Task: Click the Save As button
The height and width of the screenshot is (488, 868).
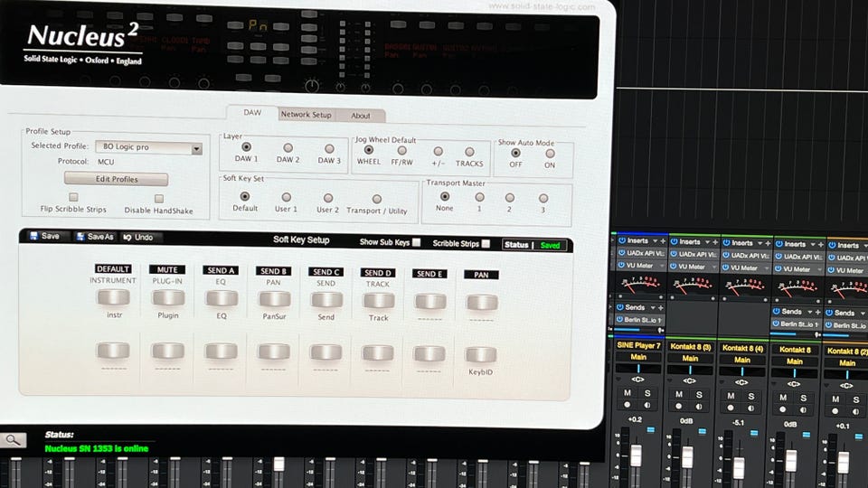Action: point(95,237)
